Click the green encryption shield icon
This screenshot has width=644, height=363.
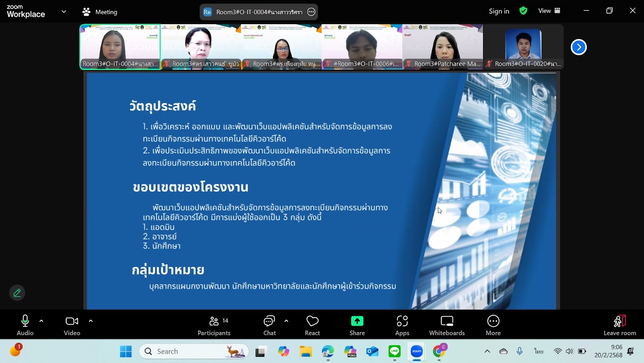(x=523, y=11)
